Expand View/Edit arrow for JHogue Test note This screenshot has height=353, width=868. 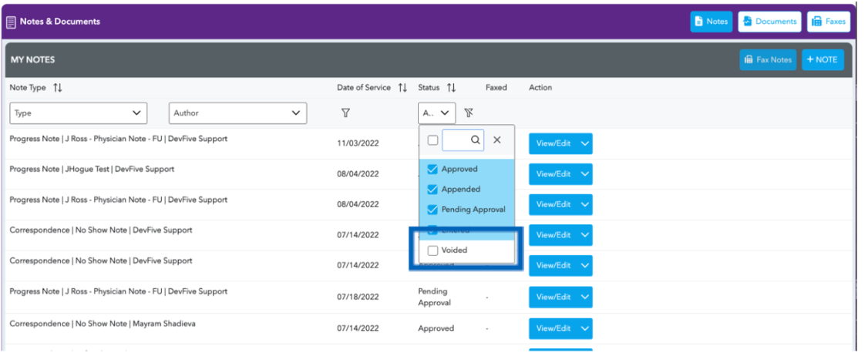tap(586, 173)
